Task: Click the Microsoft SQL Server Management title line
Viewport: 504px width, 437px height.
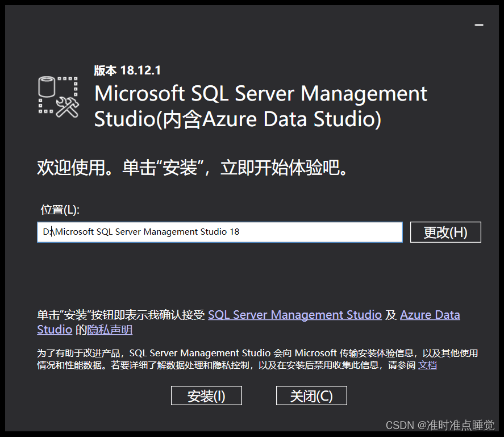Action: point(260,93)
